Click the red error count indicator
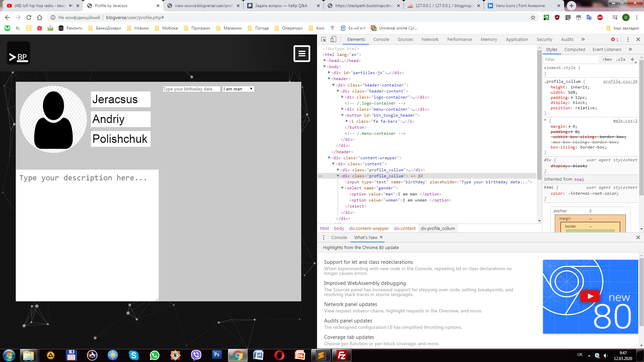 coord(615,40)
